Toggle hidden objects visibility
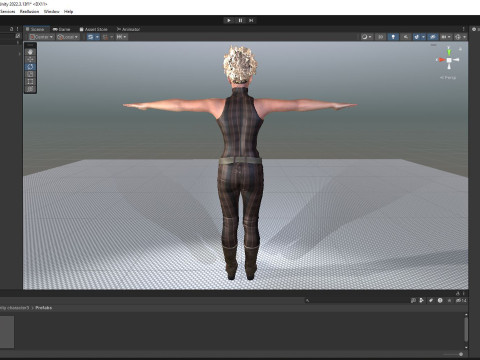This screenshot has width=480, height=360. (x=433, y=37)
